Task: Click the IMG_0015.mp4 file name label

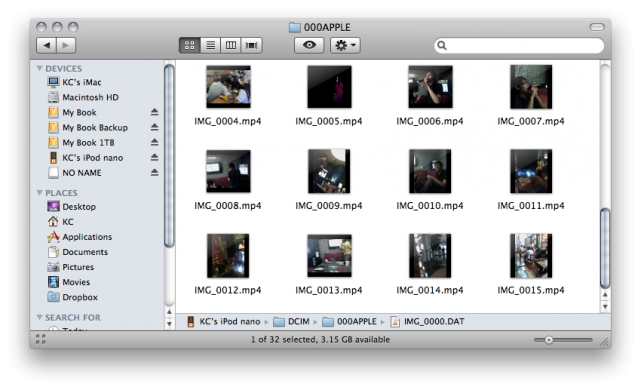Action: [x=531, y=290]
